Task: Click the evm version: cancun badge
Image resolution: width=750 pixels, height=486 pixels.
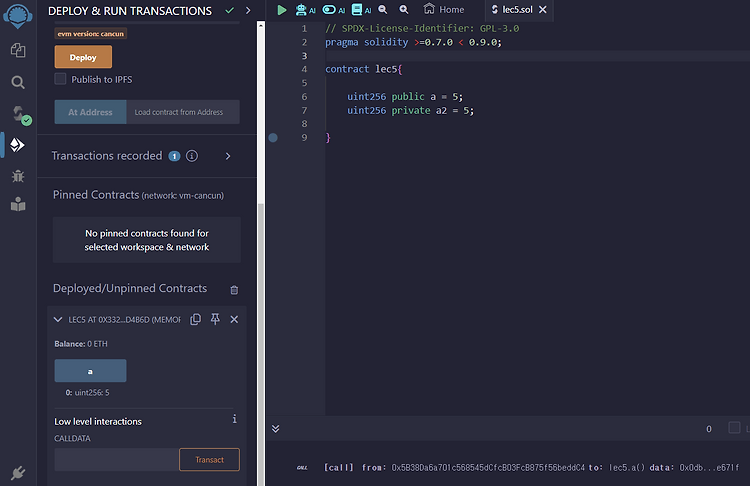Action: (x=91, y=33)
